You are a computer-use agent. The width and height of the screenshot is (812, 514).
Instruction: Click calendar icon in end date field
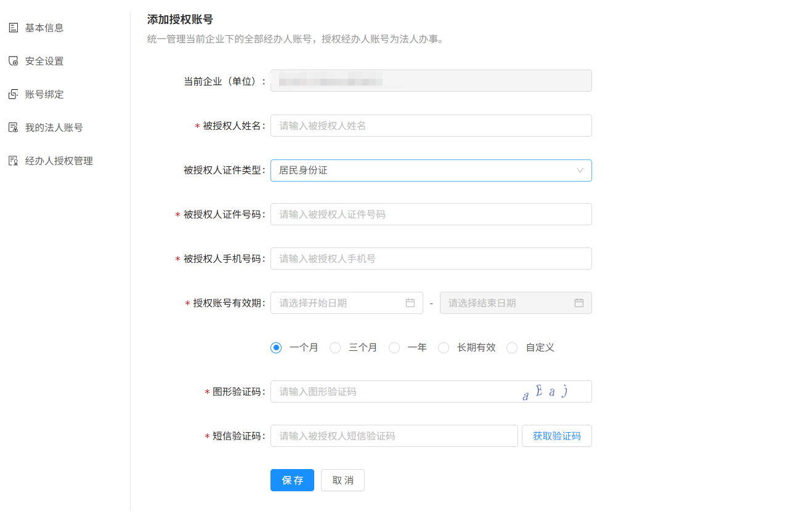point(579,303)
